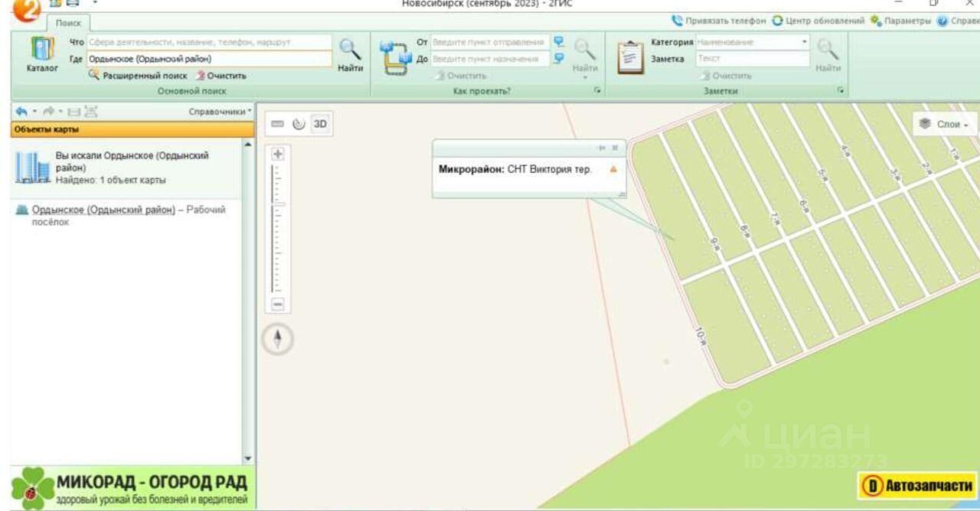980x511 pixels.
Task: Click the notes clipboard icon
Action: point(631,58)
